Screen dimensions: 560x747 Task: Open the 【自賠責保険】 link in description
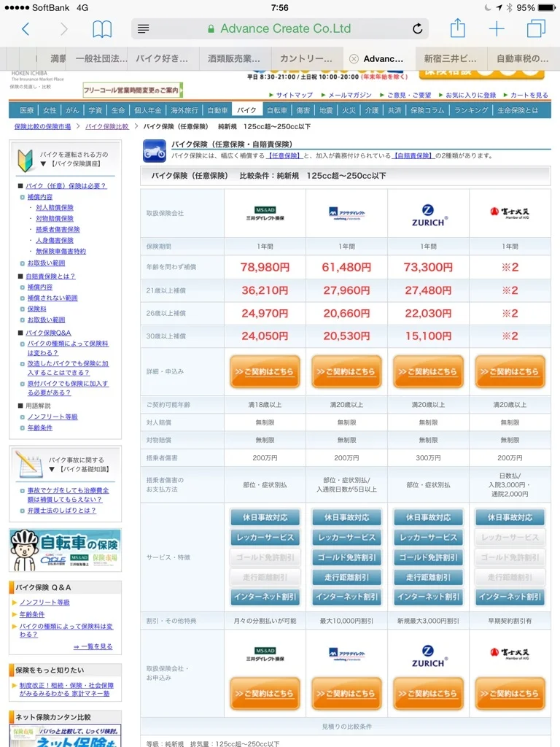(x=413, y=156)
